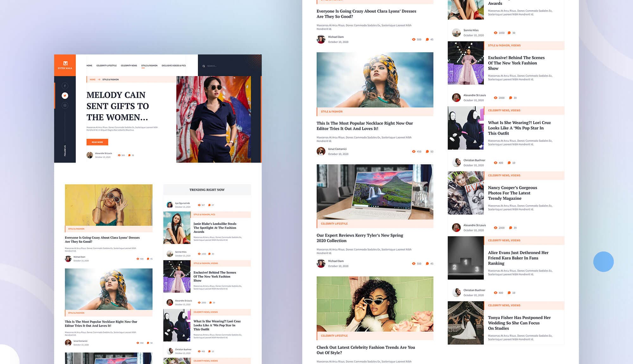The width and height of the screenshot is (633, 364).
Task: Click the Twitter bird icon
Action: [x=65, y=96]
